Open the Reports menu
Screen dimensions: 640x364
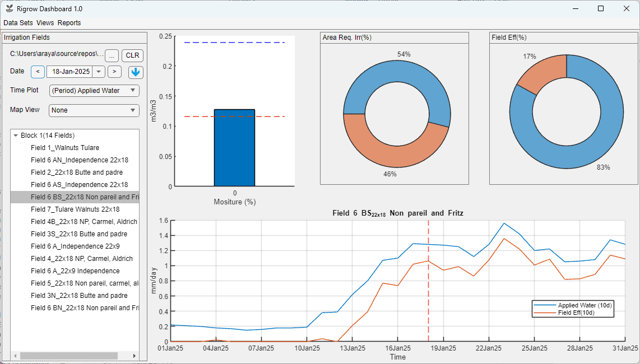(69, 23)
